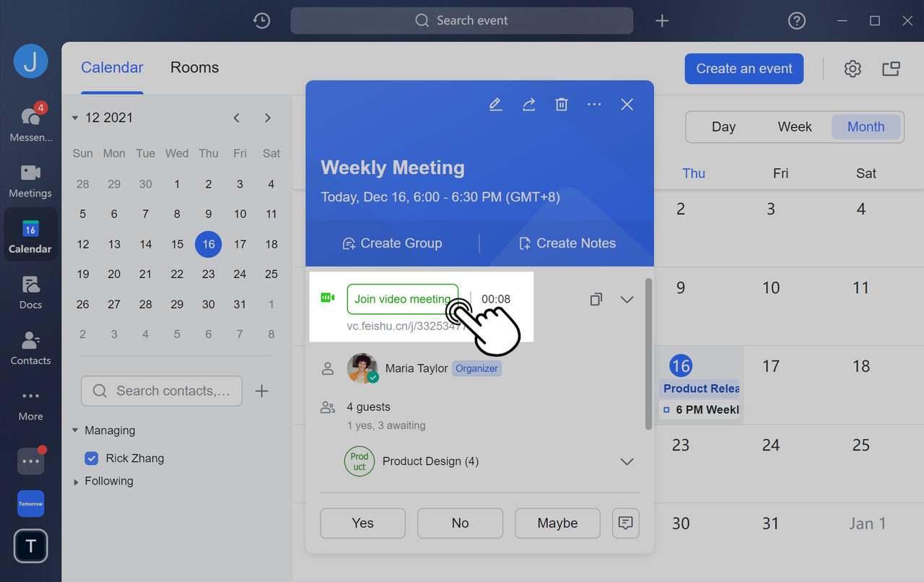Reply with comment icon beside Maybe
Screen dimensions: 924x582
click(625, 524)
